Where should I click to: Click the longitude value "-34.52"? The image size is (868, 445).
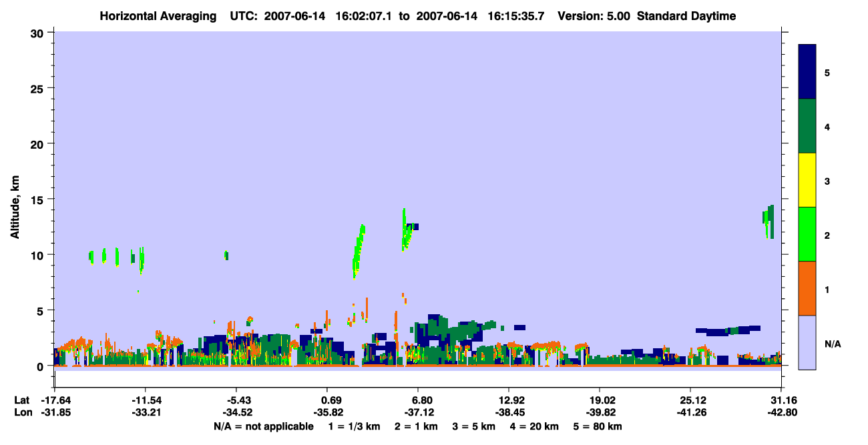tap(236, 412)
